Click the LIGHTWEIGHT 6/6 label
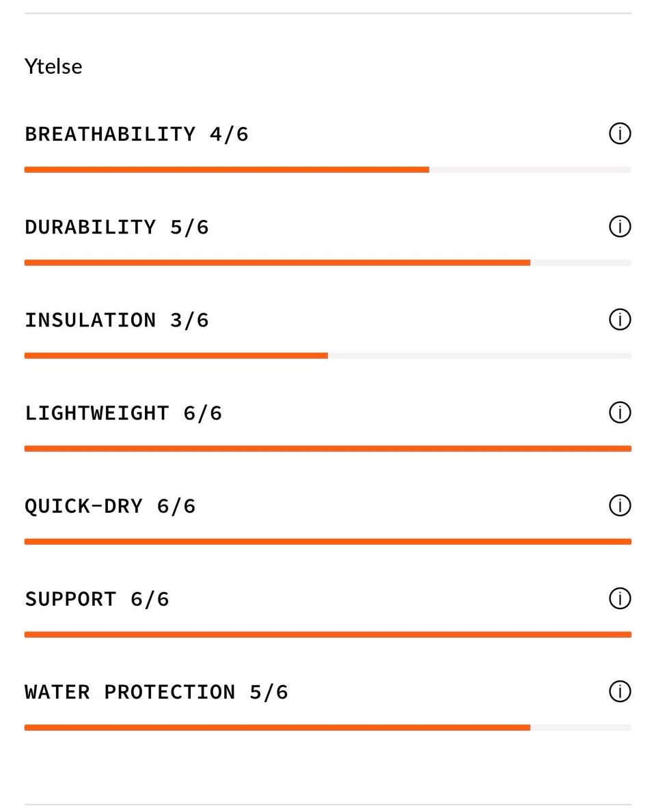Viewport: 656px width, 812px height. (x=123, y=413)
